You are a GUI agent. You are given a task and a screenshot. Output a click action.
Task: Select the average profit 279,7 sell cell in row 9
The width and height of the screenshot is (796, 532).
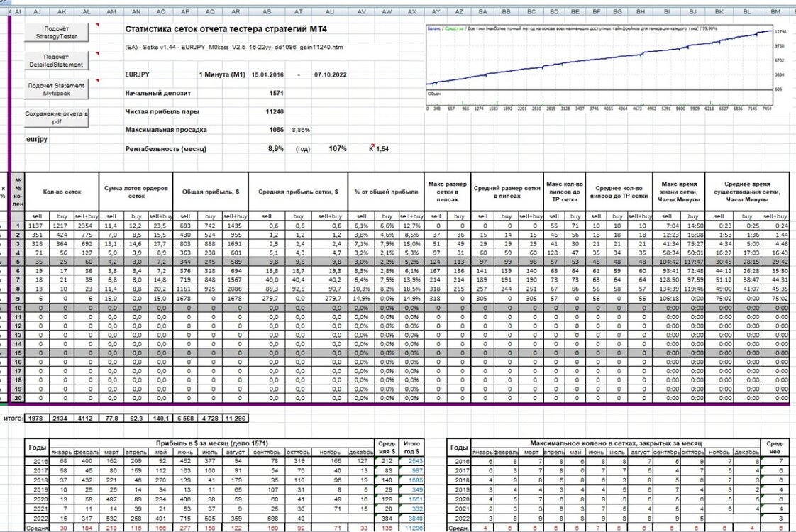pos(267,299)
